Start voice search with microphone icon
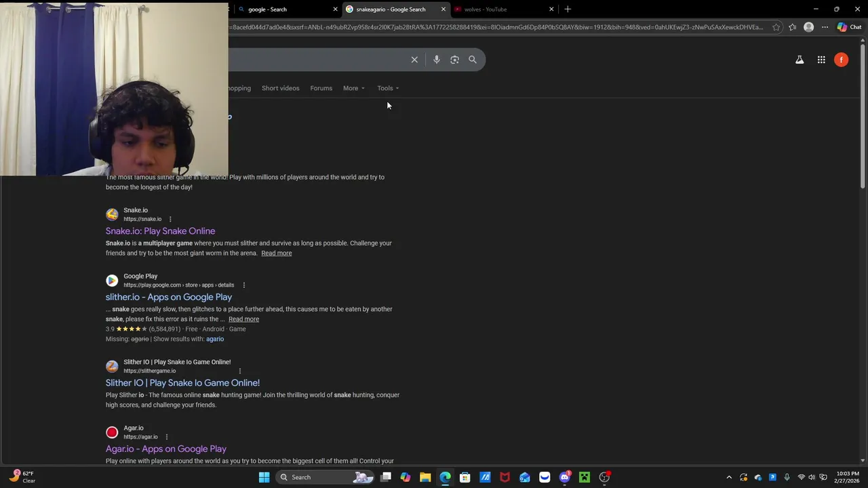 437,60
